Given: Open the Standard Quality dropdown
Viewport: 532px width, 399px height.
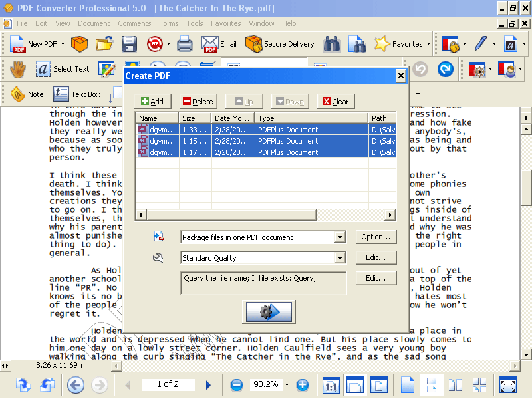Looking at the screenshot, I should [340, 258].
